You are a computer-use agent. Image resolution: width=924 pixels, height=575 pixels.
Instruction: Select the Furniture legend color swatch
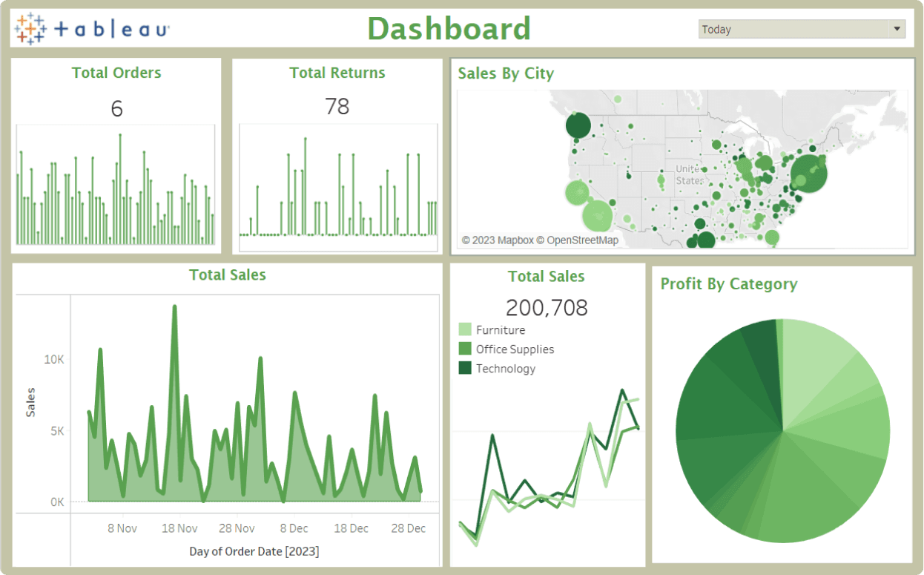click(465, 330)
